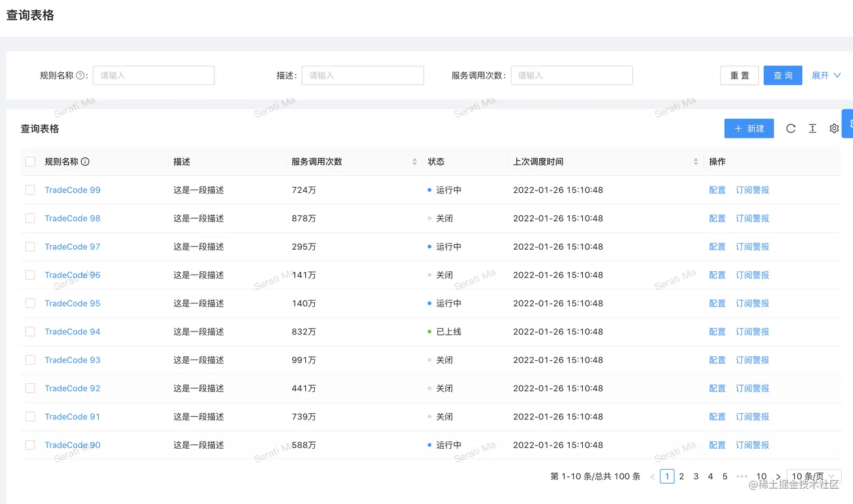Go to the next page arrow

[778, 476]
